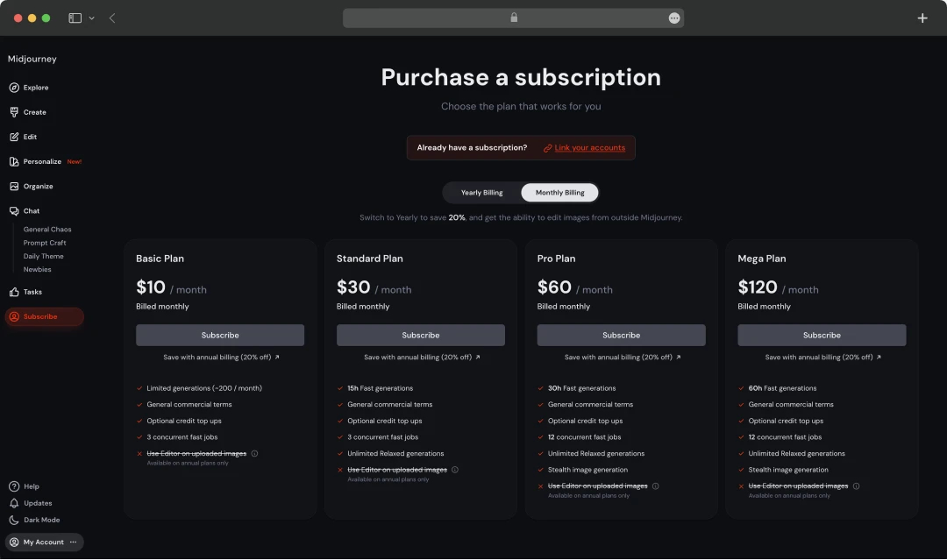Viewport: 947px width, 560px height.
Task: Expand the browser sidebar chevron dropdown
Action: [x=90, y=18]
